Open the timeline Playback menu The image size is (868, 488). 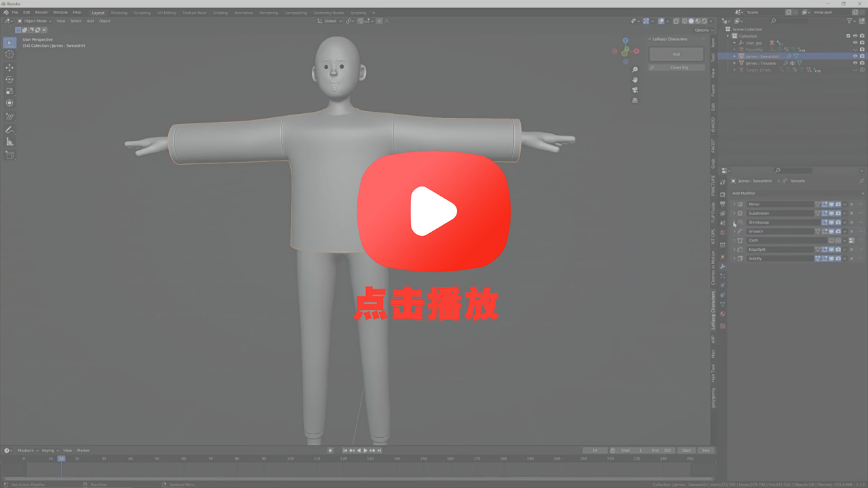[x=26, y=451]
